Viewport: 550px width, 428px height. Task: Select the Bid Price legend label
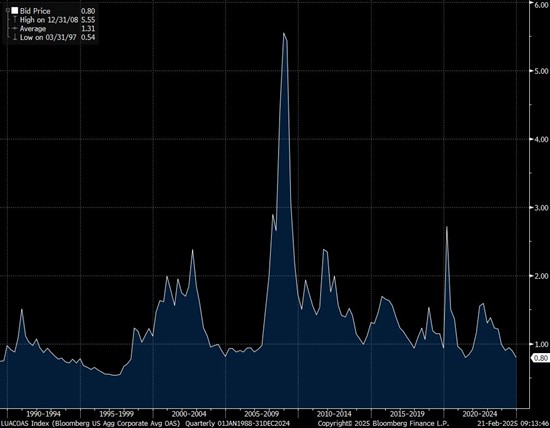[35, 11]
